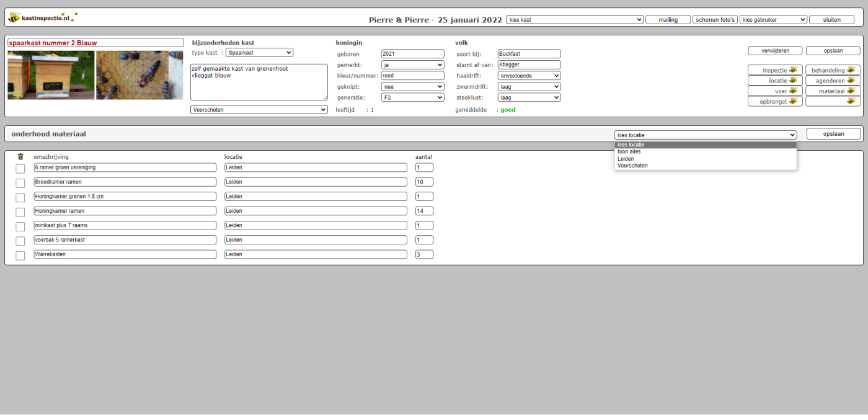This screenshot has width=868, height=420.
Task: Click the omschrijving column header
Action: click(x=51, y=157)
